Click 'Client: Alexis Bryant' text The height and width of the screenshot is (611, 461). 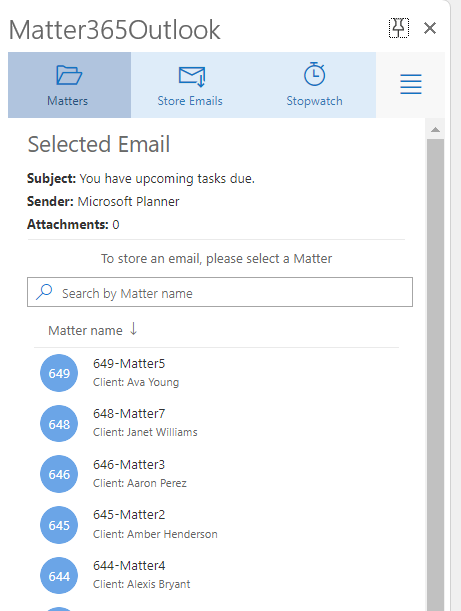click(141, 584)
